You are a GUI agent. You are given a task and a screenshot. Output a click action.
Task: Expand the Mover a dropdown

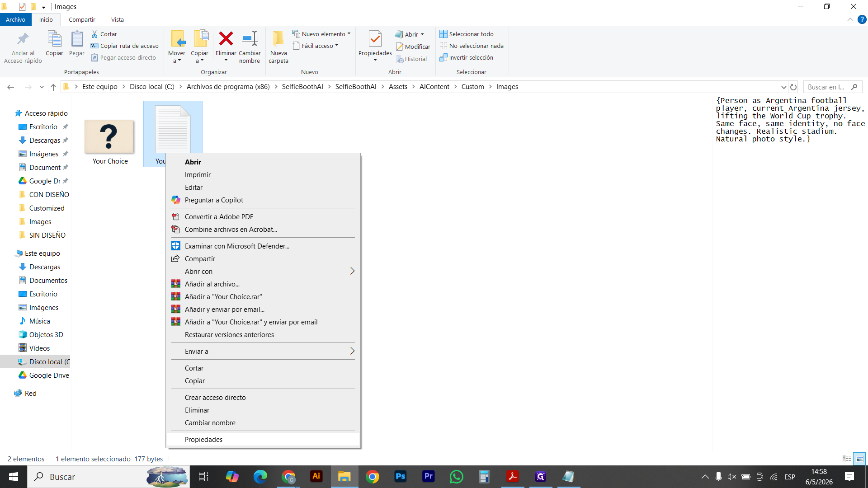[x=177, y=57]
